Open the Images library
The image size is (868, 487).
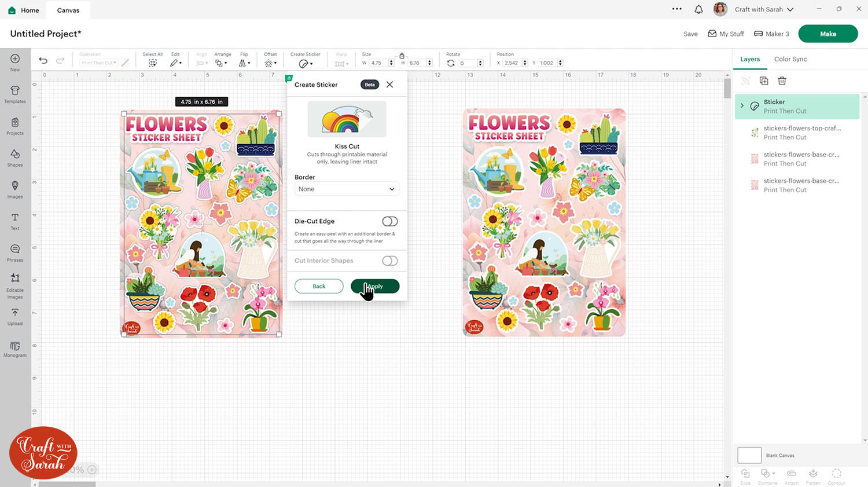pos(15,189)
